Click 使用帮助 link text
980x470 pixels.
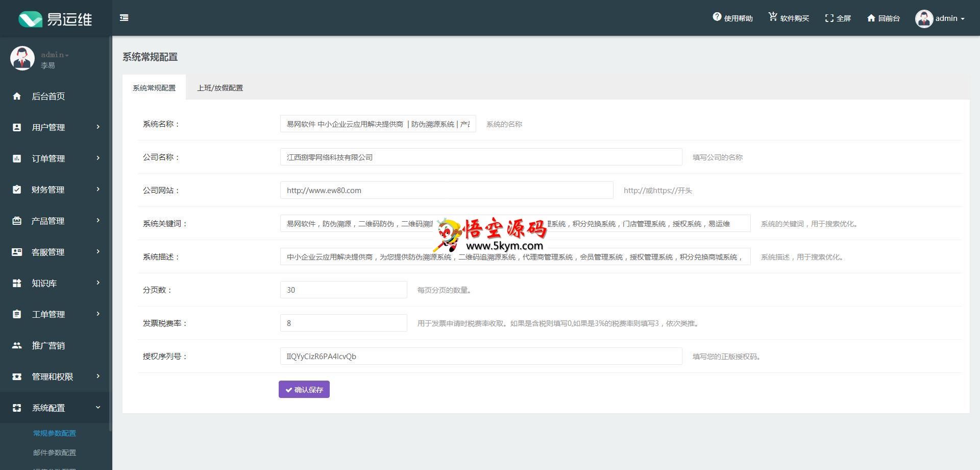pos(738,18)
